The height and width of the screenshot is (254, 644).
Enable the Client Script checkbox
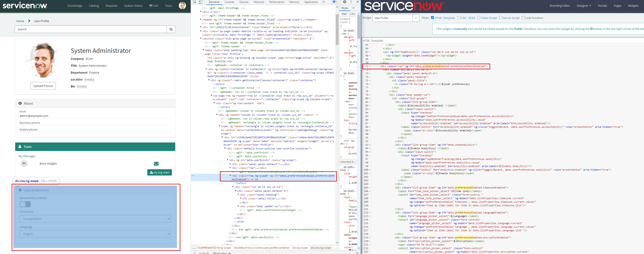[479, 18]
